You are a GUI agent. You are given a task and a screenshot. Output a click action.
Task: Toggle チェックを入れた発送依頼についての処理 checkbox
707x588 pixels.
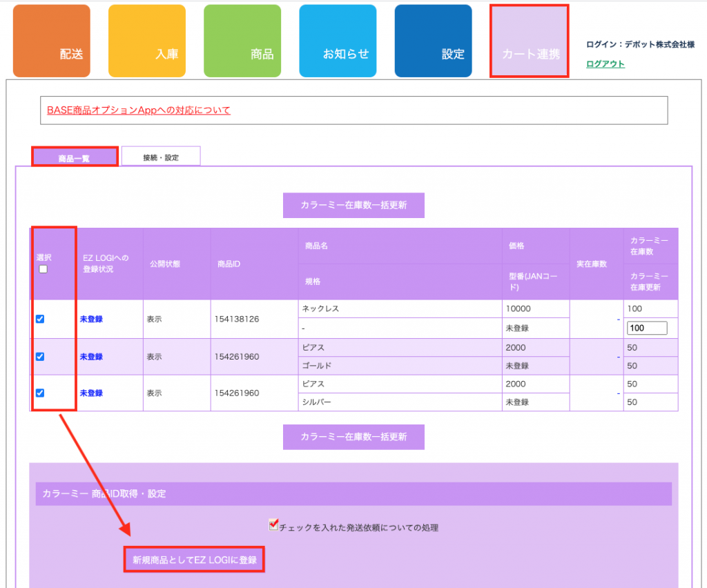click(x=273, y=526)
